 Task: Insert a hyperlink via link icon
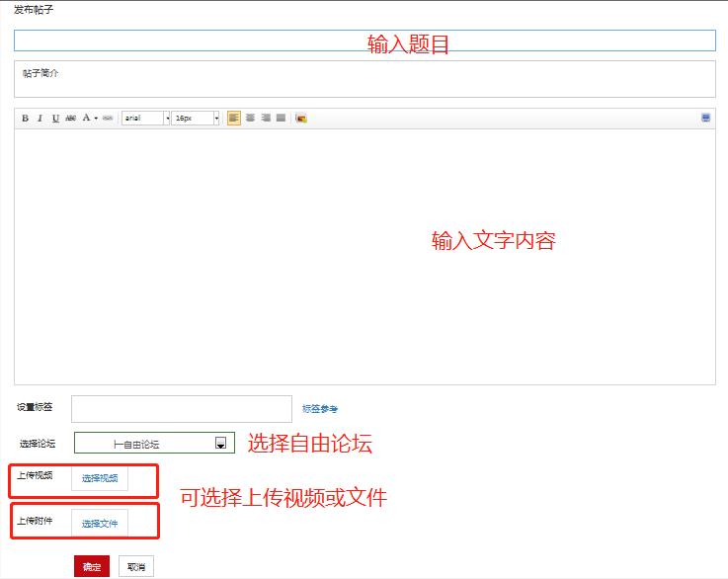coord(108,119)
